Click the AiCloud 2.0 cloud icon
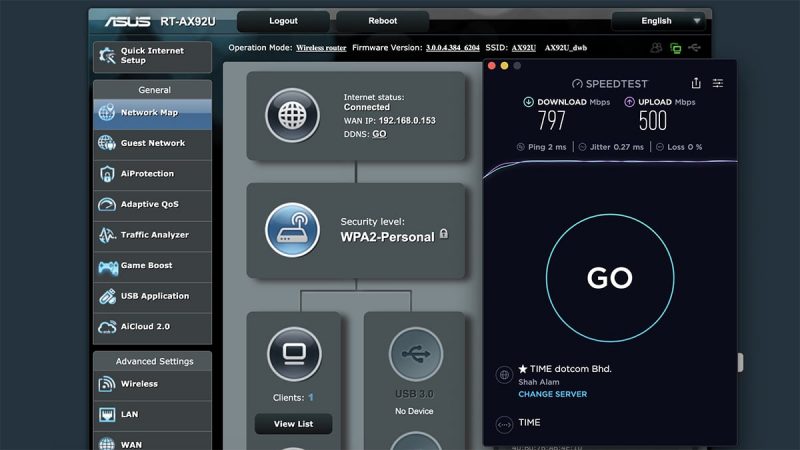800x450 pixels. (107, 327)
